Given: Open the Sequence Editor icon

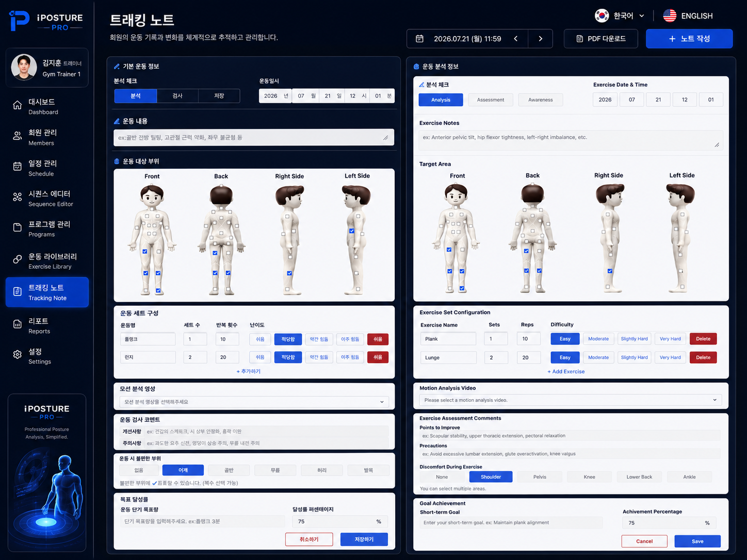Looking at the screenshot, I should pyautogui.click(x=18, y=196).
